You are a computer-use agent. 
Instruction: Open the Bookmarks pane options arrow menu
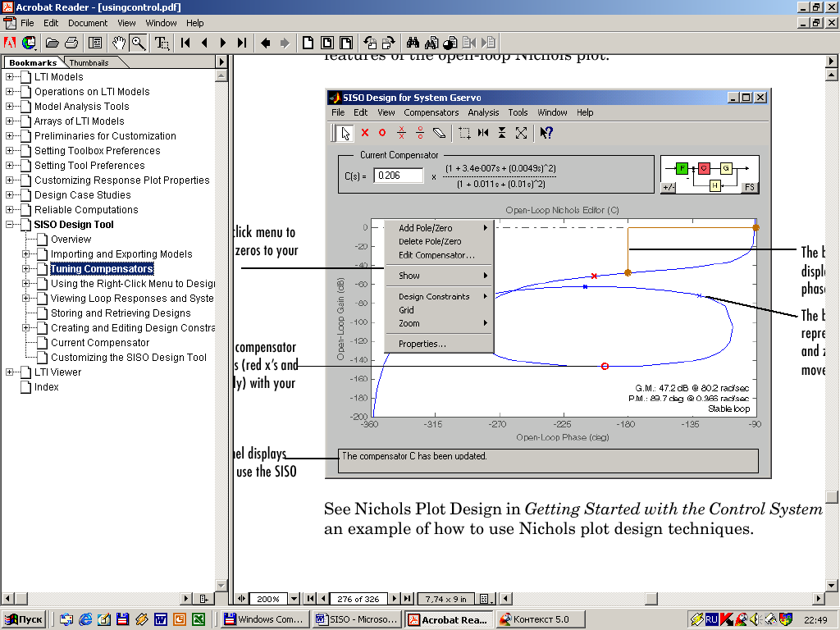point(221,62)
